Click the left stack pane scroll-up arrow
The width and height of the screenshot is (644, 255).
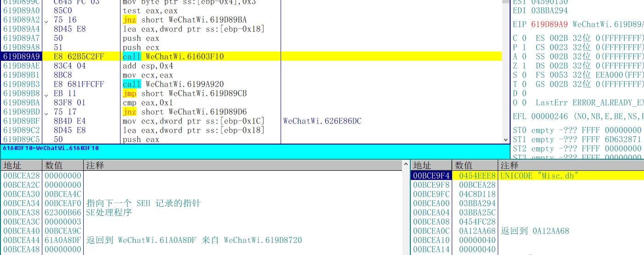406,165
